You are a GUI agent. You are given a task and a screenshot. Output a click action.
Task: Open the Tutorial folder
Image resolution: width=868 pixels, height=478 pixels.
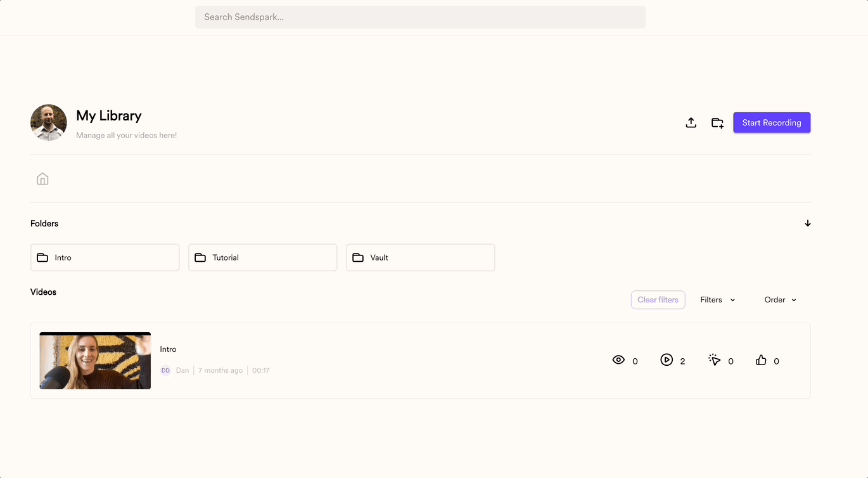(x=263, y=257)
